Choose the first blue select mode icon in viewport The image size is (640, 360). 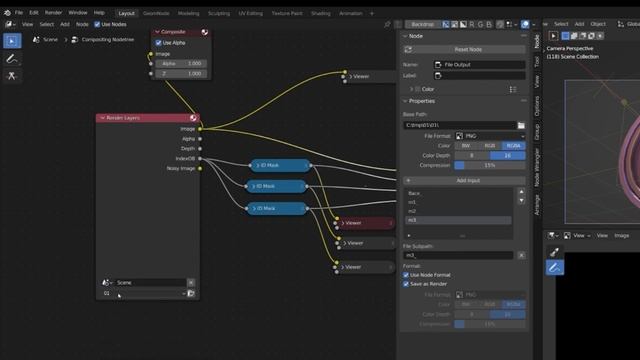point(565,36)
